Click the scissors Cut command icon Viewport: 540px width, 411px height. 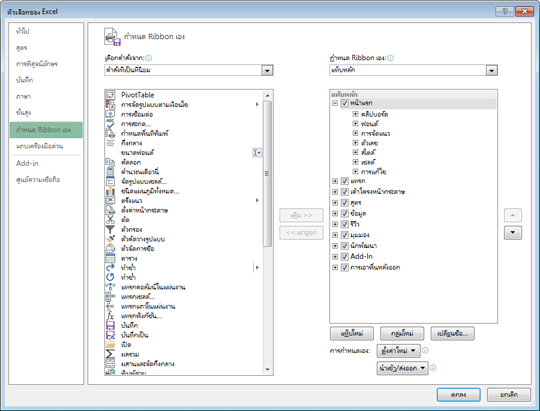click(110, 220)
